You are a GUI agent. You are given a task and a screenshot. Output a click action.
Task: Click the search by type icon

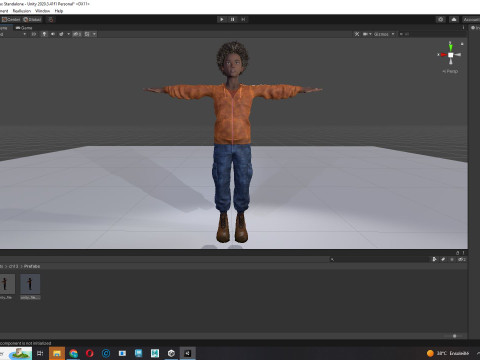click(434, 259)
